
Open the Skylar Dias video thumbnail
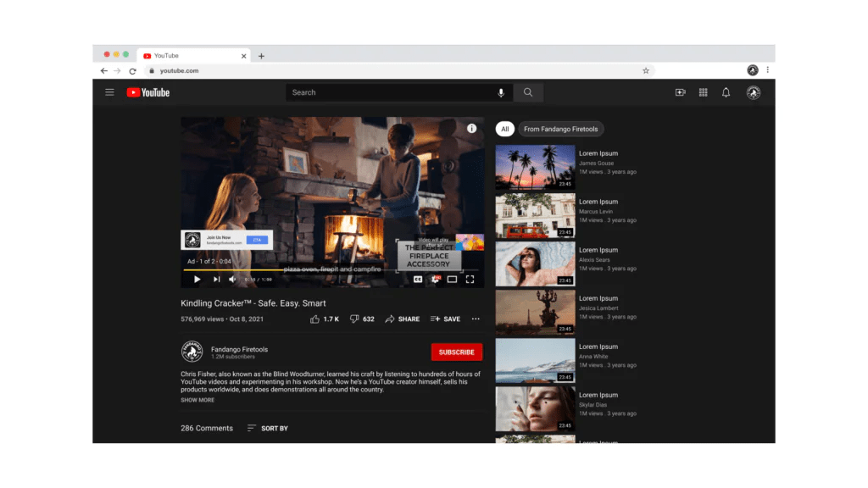535,409
